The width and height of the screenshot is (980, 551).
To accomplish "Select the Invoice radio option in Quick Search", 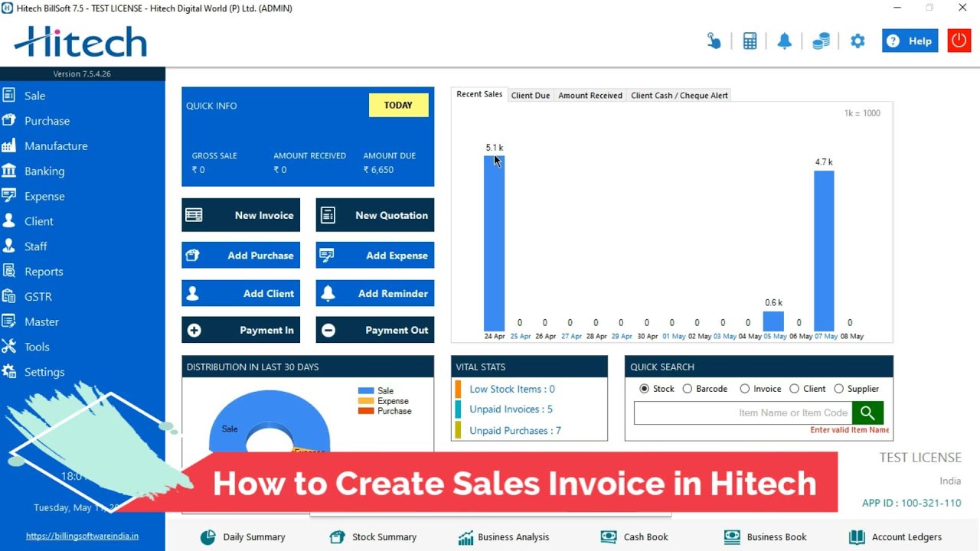I will (744, 389).
